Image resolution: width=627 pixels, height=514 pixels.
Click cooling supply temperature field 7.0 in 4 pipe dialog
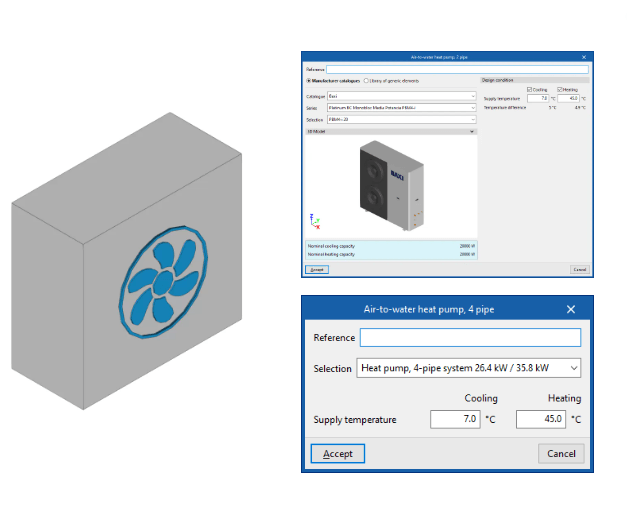click(455, 419)
